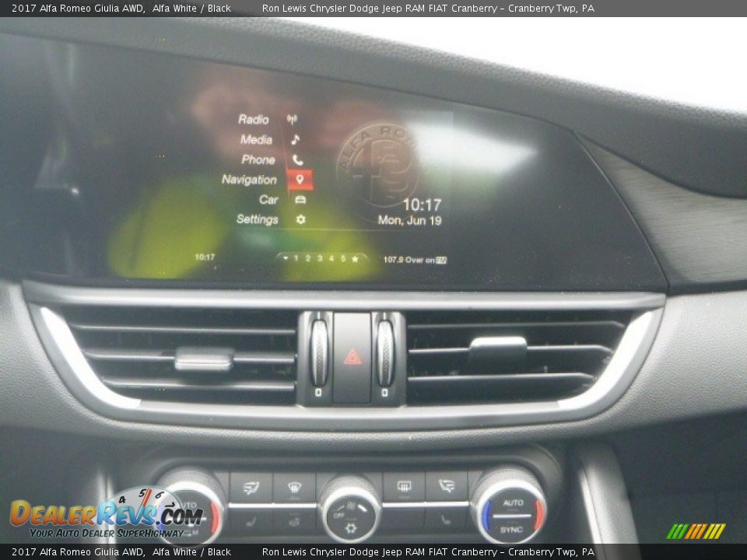This screenshot has height=560, width=747.
Task: Open Radio from the infotainment menu
Action: [x=254, y=119]
